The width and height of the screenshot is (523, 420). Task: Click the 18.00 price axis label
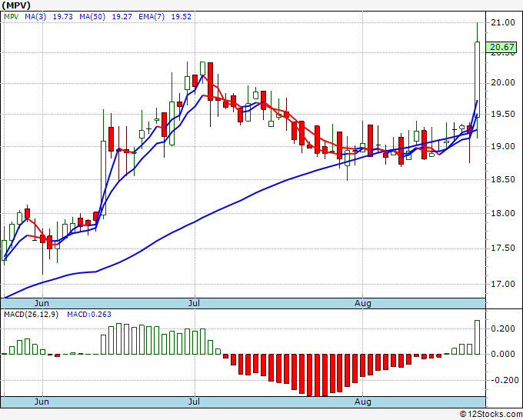pyautogui.click(x=503, y=213)
